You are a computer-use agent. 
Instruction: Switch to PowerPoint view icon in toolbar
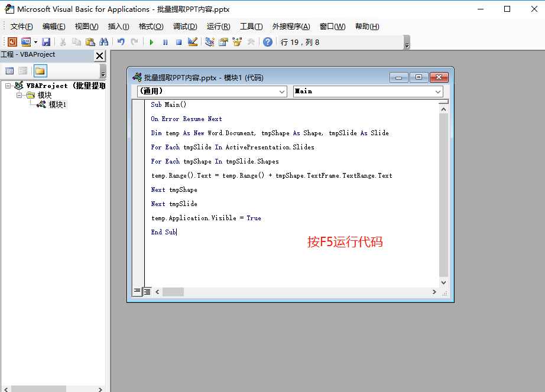tap(12, 42)
